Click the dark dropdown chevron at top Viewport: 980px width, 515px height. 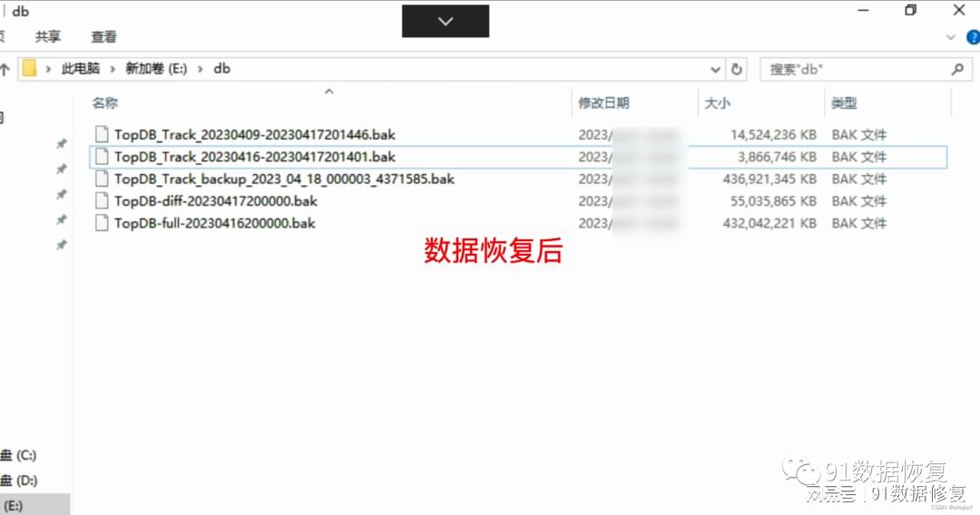[445, 21]
